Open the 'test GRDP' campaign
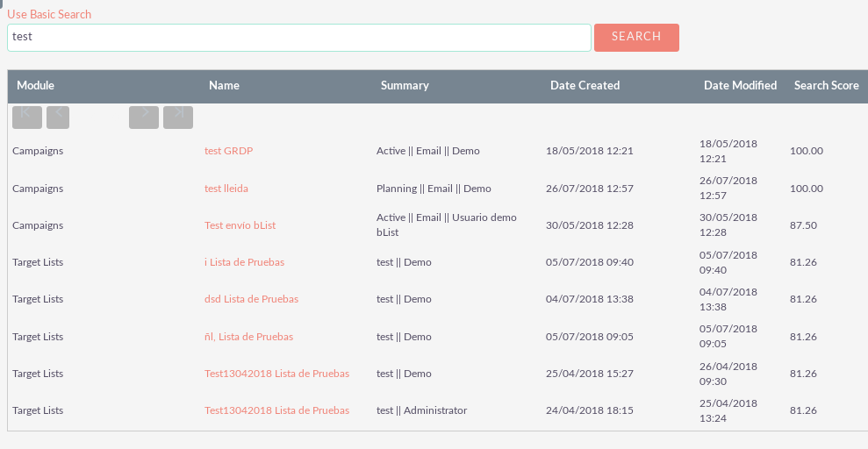Viewport: 868px width, 449px height. pos(228,151)
